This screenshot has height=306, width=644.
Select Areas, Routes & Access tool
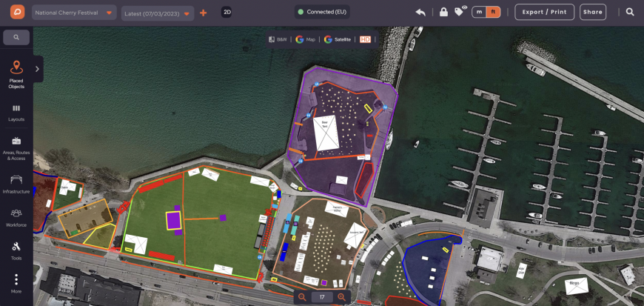tap(16, 147)
